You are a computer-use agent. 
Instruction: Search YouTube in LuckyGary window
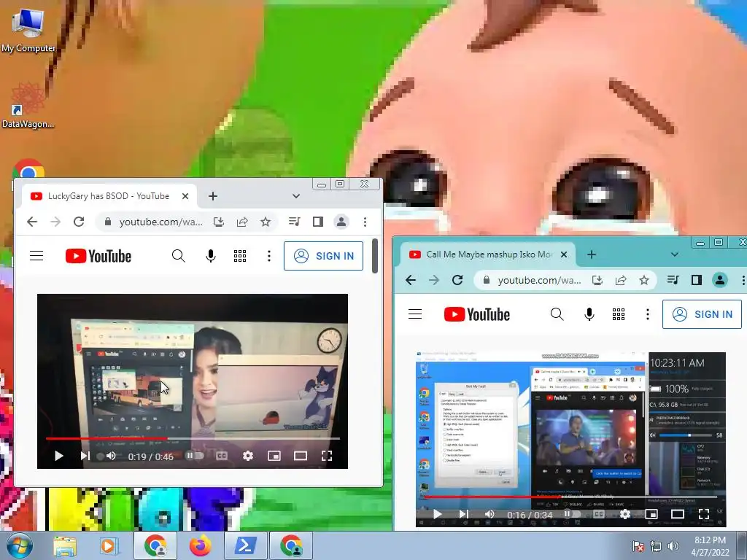179,256
